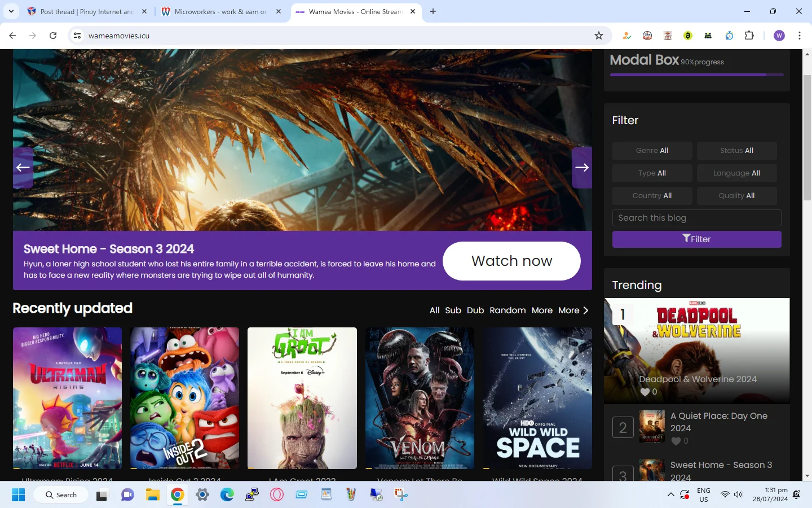Open File Explorer from the taskbar
The height and width of the screenshot is (508, 812).
point(152,495)
